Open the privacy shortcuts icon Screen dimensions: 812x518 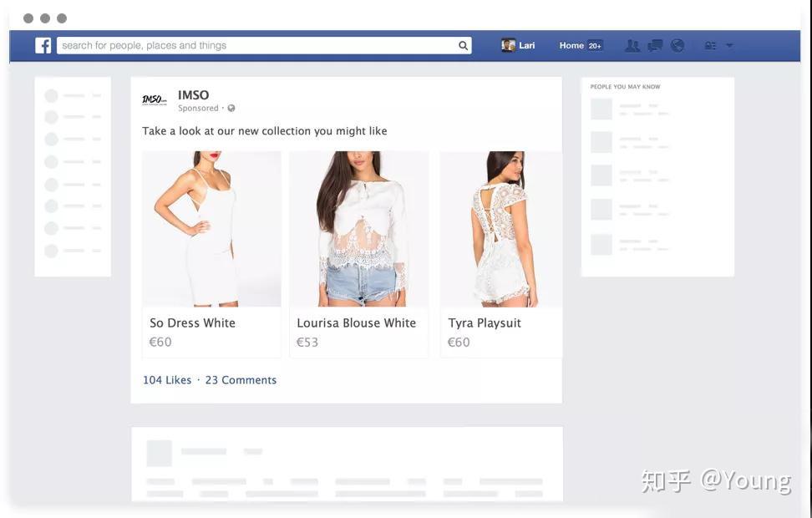tap(710, 46)
